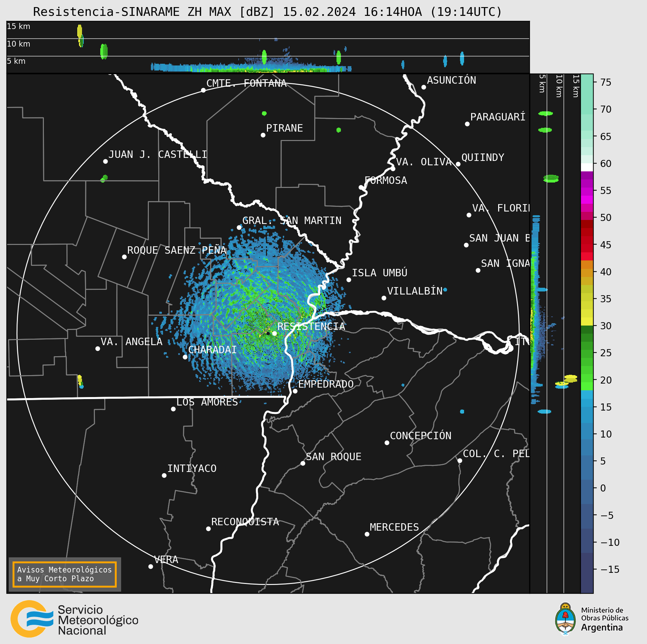Click the GRAL. SAN MARTIN label
The width and height of the screenshot is (647, 644).
pyautogui.click(x=292, y=221)
